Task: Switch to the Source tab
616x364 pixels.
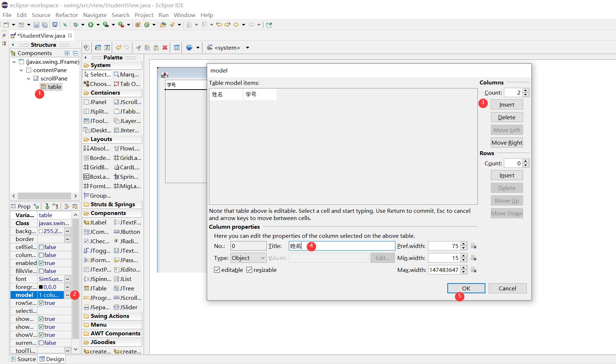Action: (x=23, y=359)
